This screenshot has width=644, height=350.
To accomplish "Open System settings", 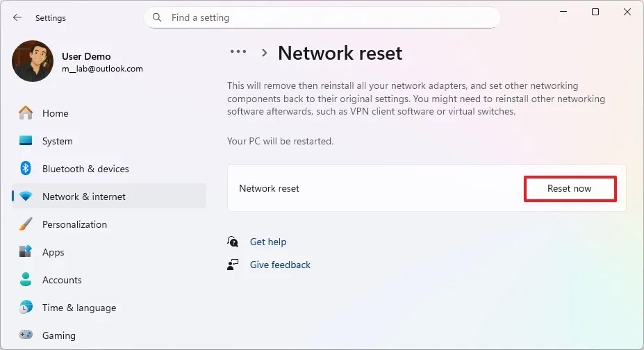I will point(109,141).
